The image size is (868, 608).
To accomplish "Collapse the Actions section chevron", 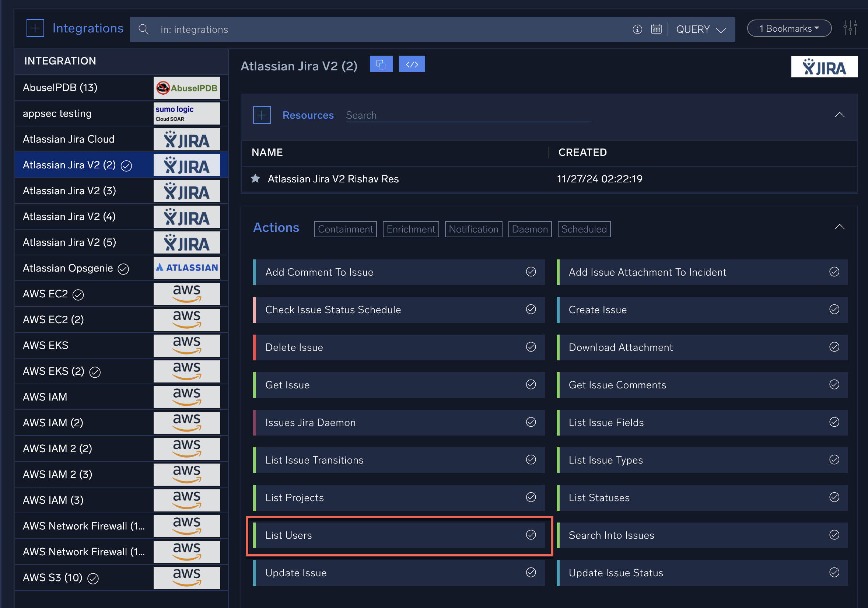I will point(840,227).
